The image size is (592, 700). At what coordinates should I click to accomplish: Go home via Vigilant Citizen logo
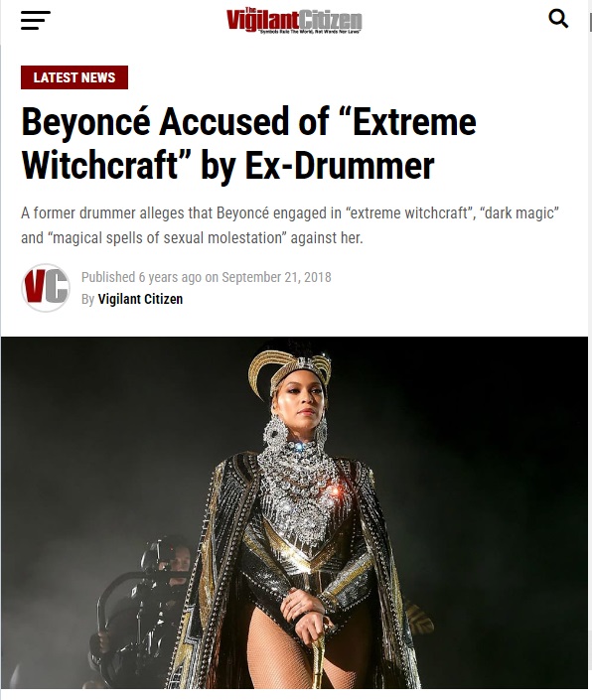(294, 21)
